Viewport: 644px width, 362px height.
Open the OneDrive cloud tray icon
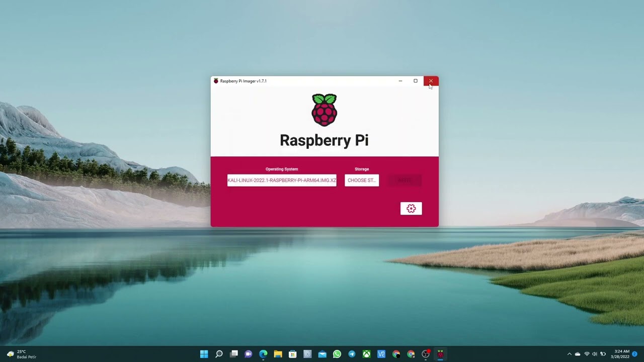click(x=578, y=354)
